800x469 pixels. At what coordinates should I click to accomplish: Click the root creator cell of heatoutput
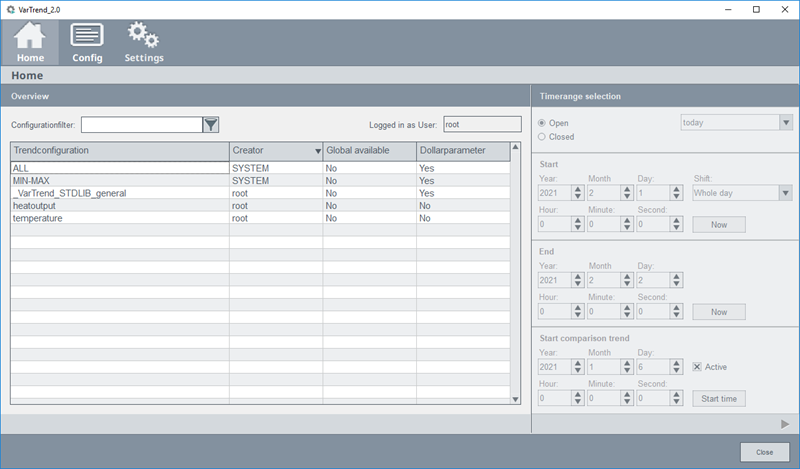pos(276,206)
